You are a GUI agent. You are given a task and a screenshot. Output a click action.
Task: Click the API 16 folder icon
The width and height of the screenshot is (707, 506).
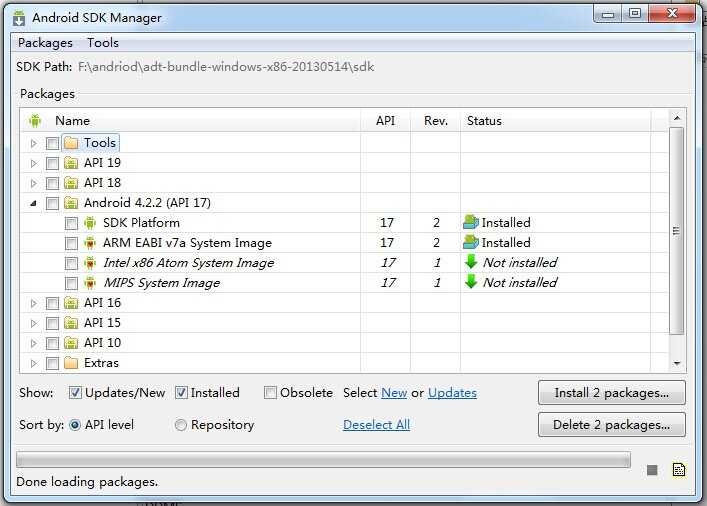tap(71, 303)
